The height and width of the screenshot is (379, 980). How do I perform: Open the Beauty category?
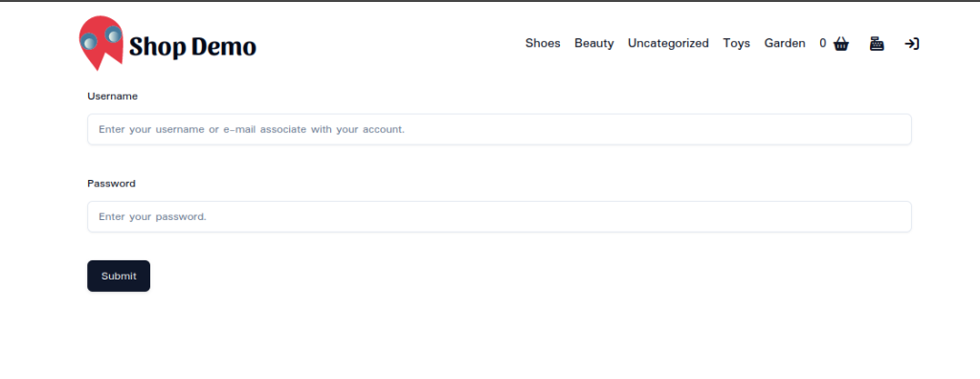pyautogui.click(x=593, y=43)
